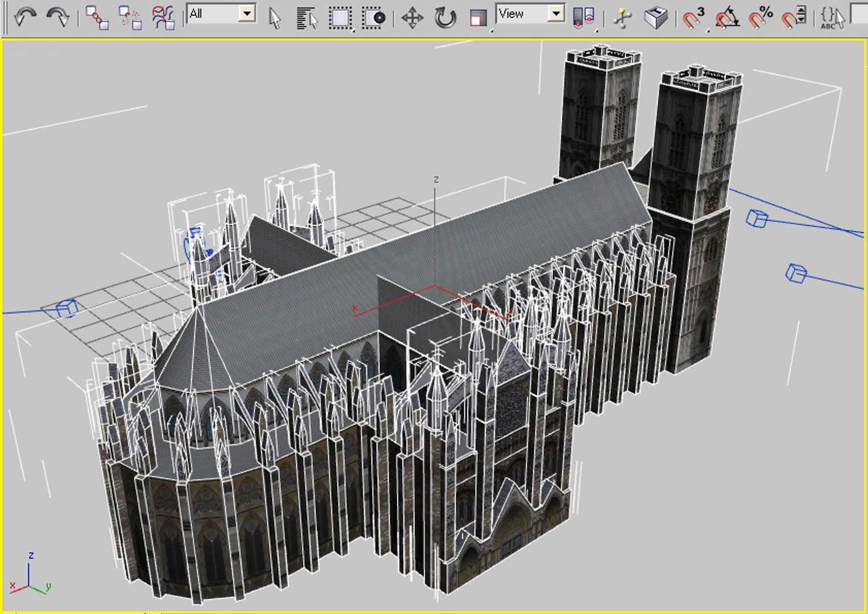
Task: Click the Use Pivot Point Center button
Action: [584, 17]
